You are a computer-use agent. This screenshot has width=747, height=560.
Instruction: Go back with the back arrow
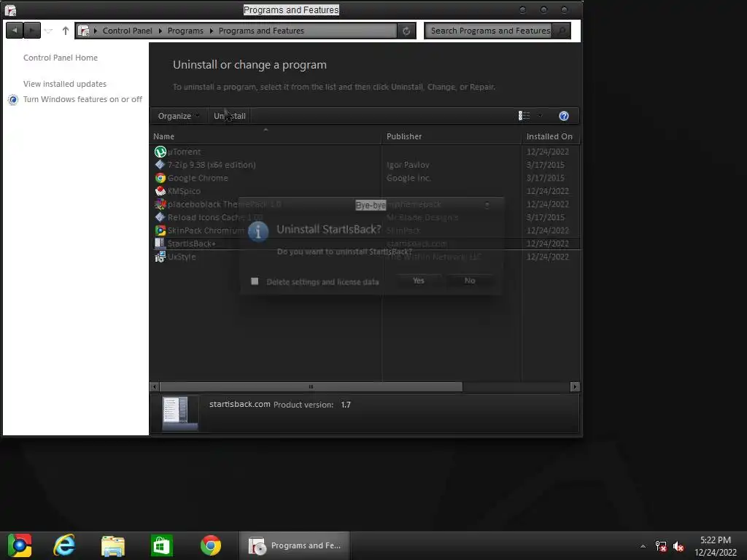(15, 31)
